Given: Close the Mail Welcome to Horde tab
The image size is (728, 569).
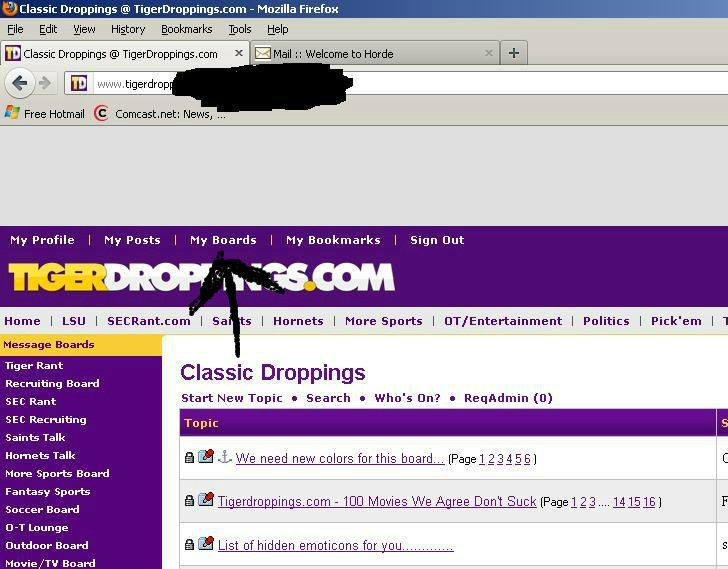Looking at the screenshot, I should (x=488, y=53).
